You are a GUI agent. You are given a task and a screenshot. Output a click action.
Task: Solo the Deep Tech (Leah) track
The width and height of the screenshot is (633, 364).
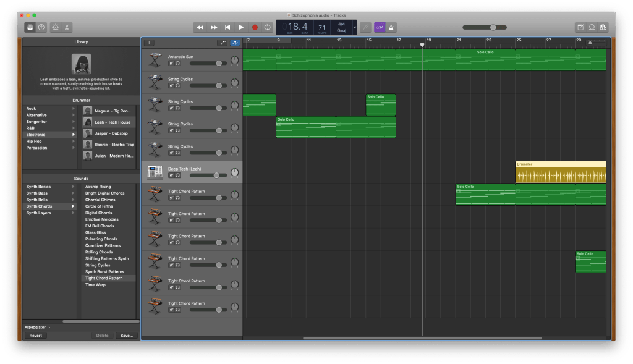pos(177,176)
